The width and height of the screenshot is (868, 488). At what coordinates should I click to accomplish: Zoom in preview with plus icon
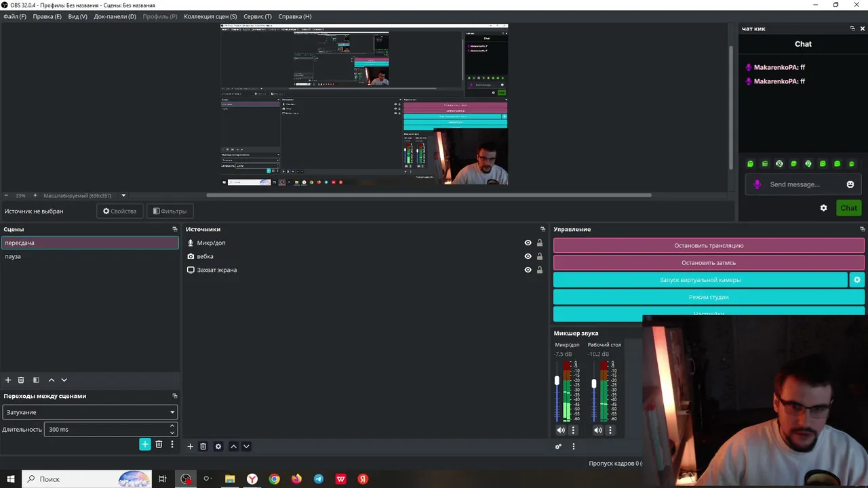pos(35,196)
